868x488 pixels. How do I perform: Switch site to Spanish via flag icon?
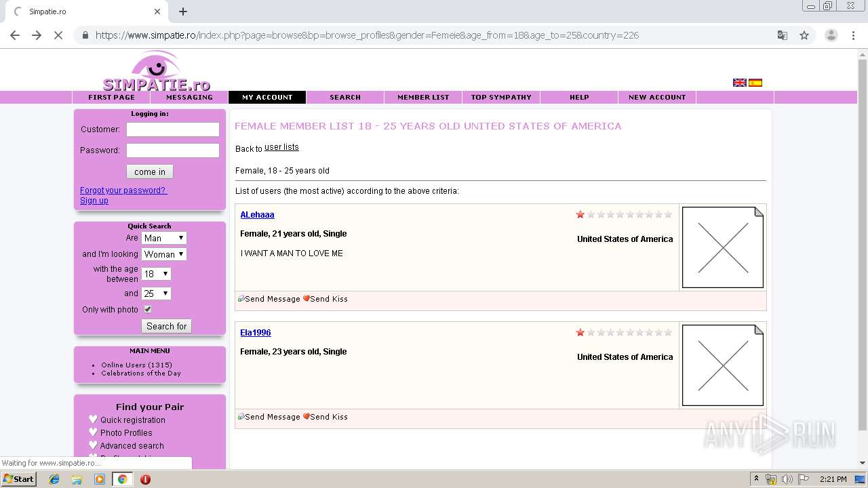pyautogui.click(x=755, y=83)
